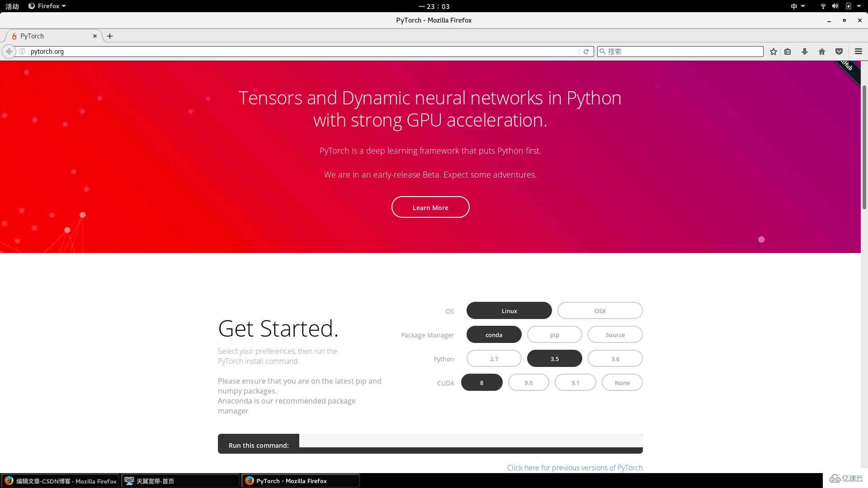Select Python 2.7 version
This screenshot has width=868, height=488.
[x=494, y=358]
